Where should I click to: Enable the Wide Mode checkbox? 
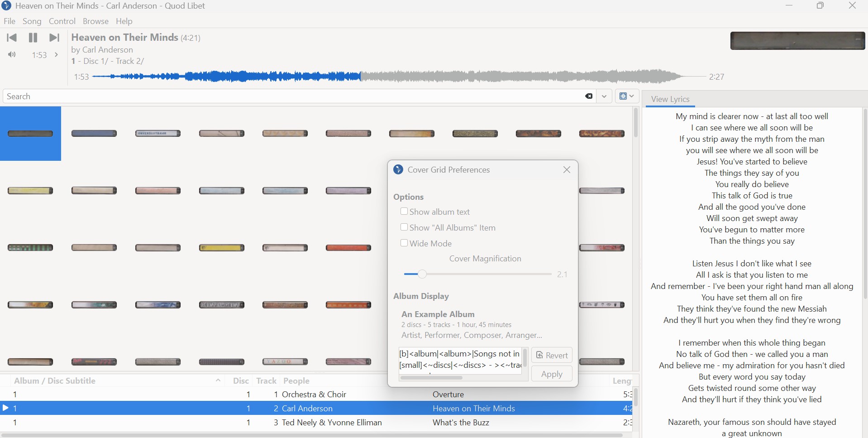(x=404, y=243)
